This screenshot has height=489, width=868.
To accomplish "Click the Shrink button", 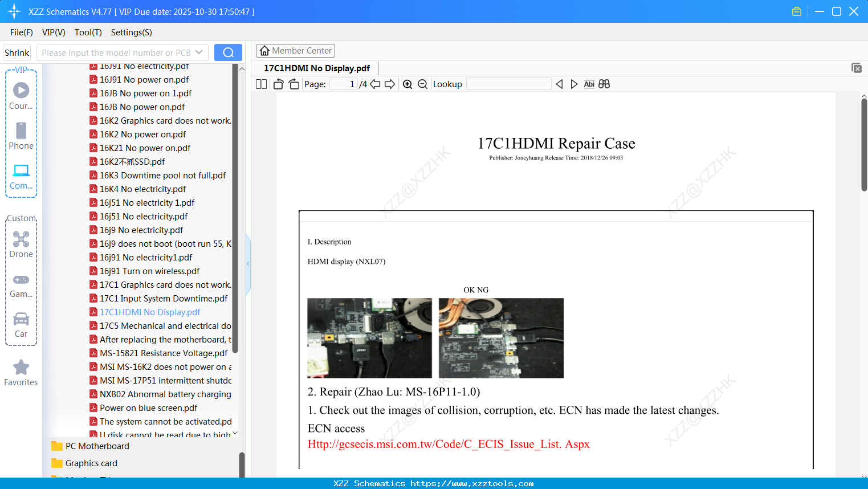I will (x=17, y=52).
